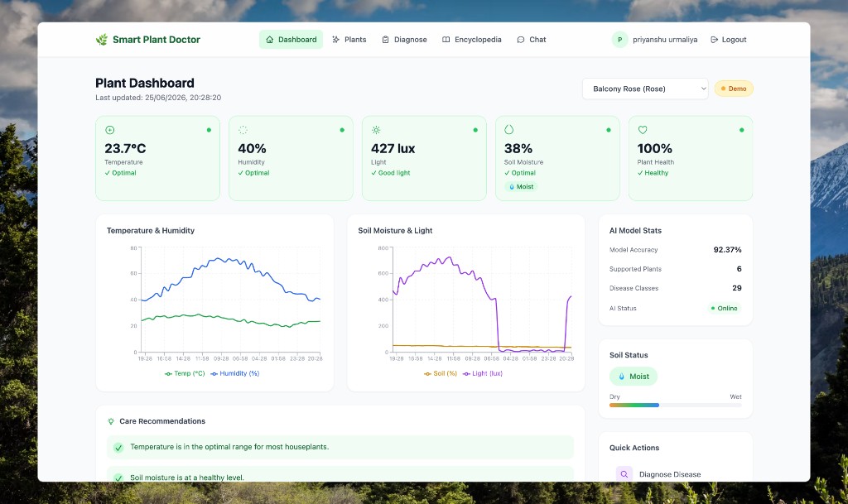
Task: Click the Moist pill in Soil Status panel
Action: [x=634, y=377]
